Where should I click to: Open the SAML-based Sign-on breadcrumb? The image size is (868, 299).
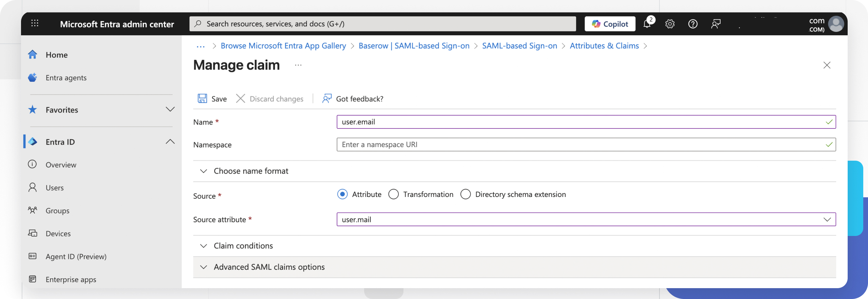pos(519,46)
